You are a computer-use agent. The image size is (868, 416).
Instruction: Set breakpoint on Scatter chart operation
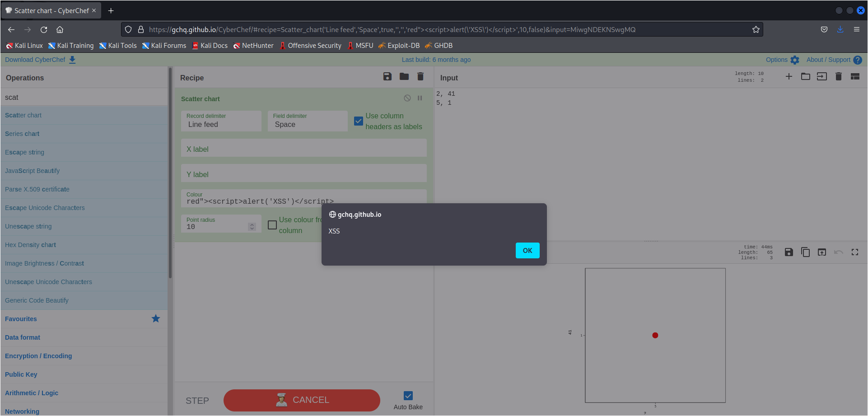420,98
